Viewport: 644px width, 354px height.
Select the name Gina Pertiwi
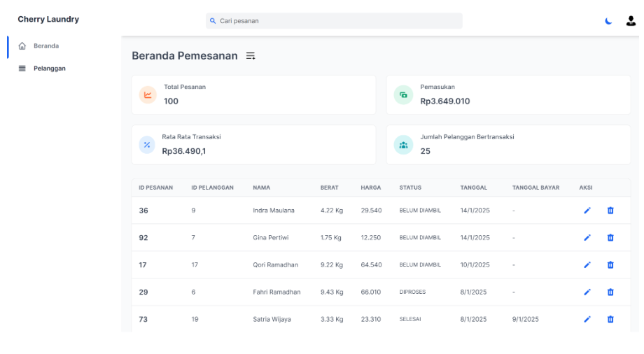point(271,237)
